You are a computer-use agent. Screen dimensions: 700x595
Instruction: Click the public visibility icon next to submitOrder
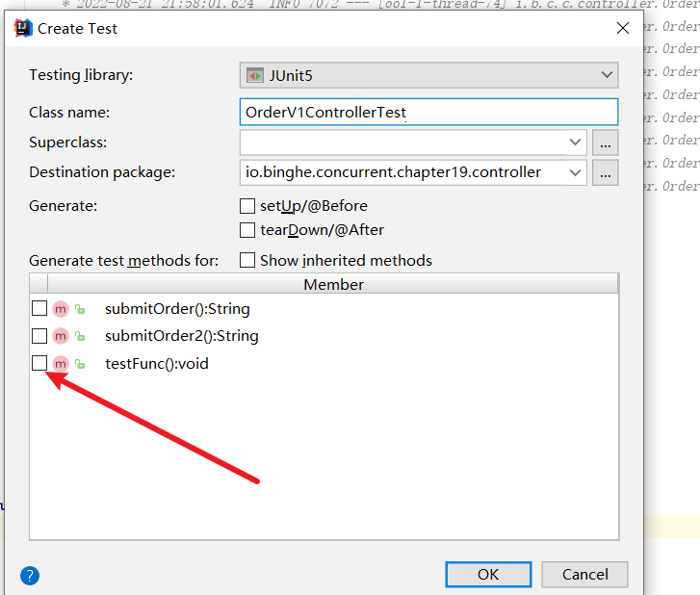(x=81, y=310)
